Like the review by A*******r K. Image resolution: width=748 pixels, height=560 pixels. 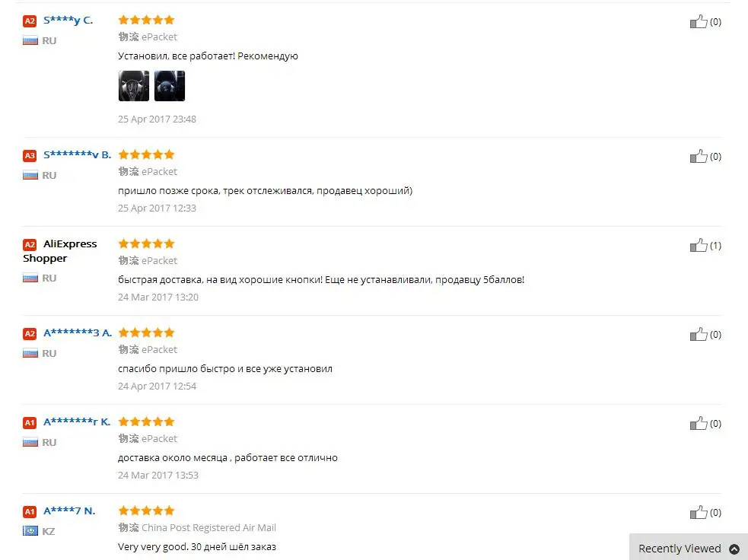pyautogui.click(x=699, y=424)
